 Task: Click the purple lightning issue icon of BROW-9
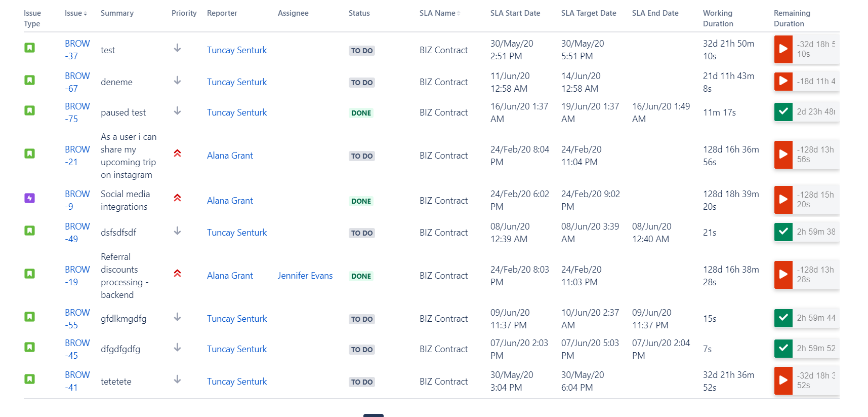tap(29, 198)
